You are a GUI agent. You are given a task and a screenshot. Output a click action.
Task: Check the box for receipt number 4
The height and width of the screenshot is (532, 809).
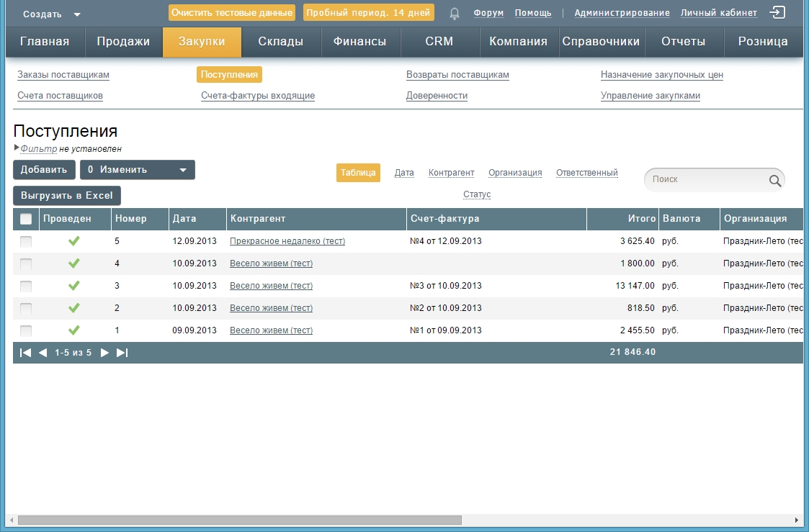point(26,263)
